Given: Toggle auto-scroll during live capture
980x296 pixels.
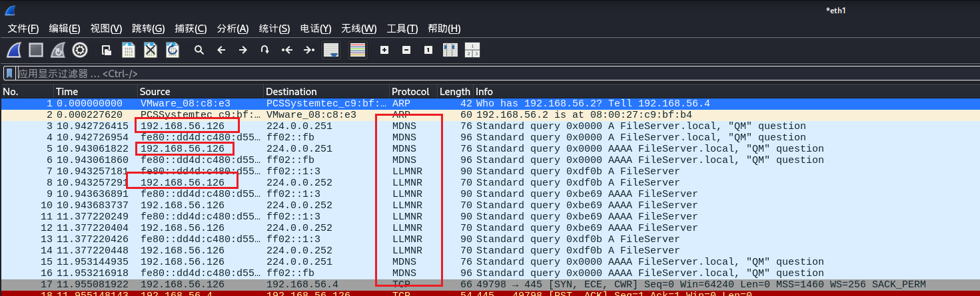Looking at the screenshot, I should coord(331,50).
